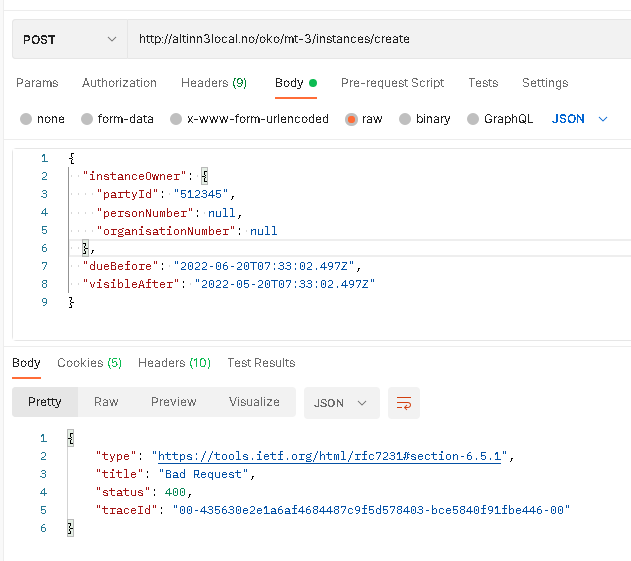Screen dimensions: 631x561
Task: Open the POST method dropdown
Action: pos(70,39)
